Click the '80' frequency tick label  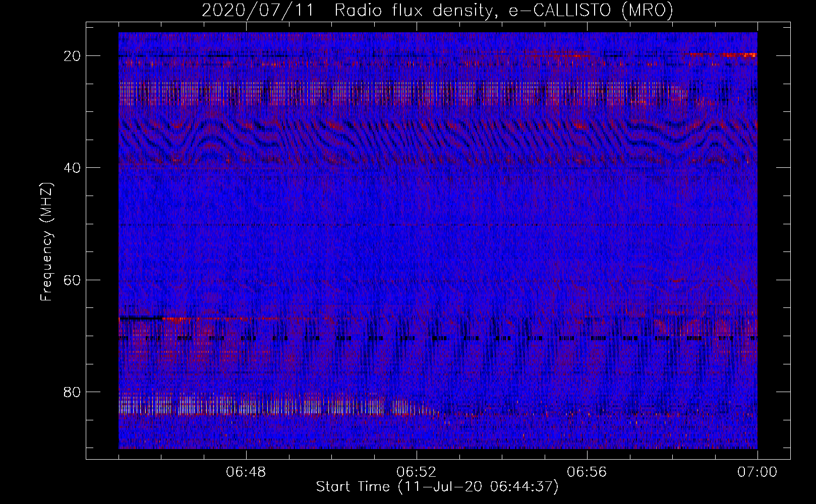tap(73, 392)
